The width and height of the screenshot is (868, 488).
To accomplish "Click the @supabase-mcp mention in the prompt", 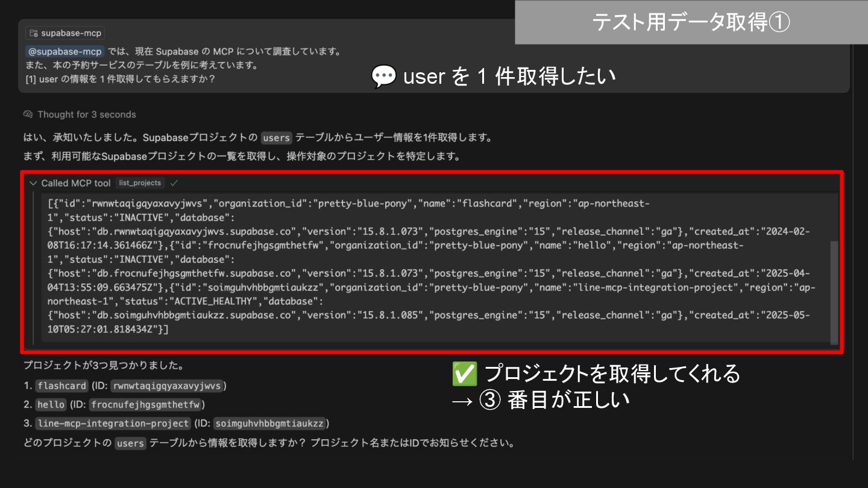I will [x=64, y=52].
